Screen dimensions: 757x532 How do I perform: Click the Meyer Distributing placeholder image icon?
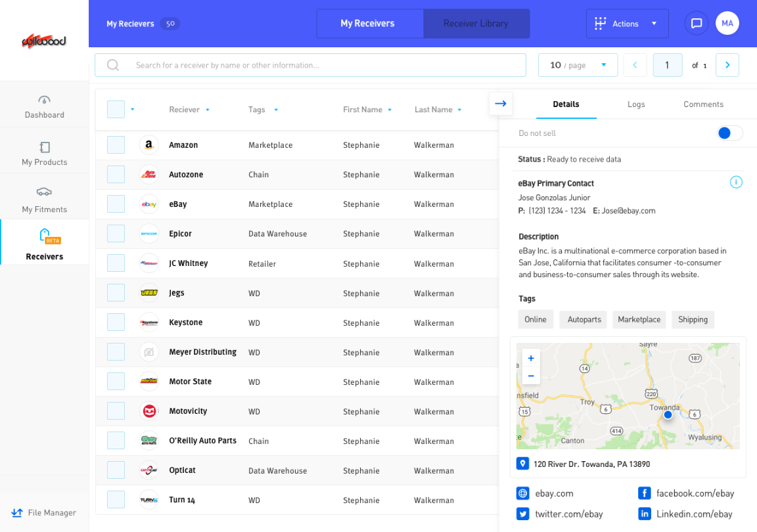tap(149, 352)
